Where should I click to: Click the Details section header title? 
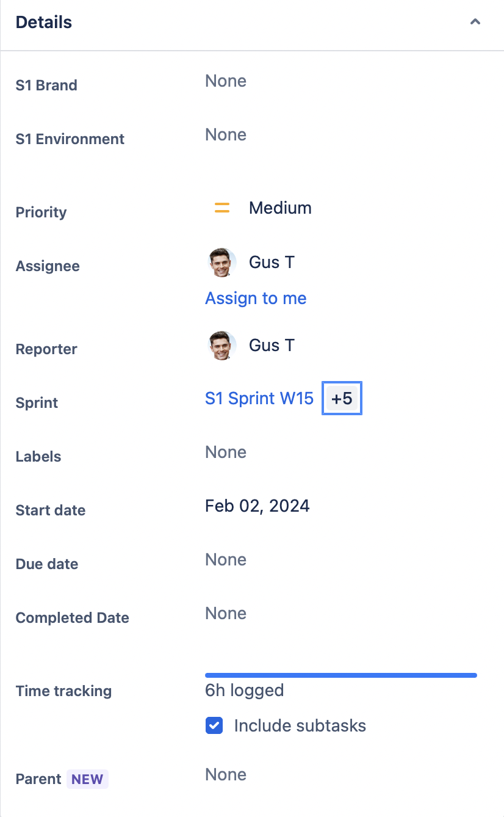[44, 22]
